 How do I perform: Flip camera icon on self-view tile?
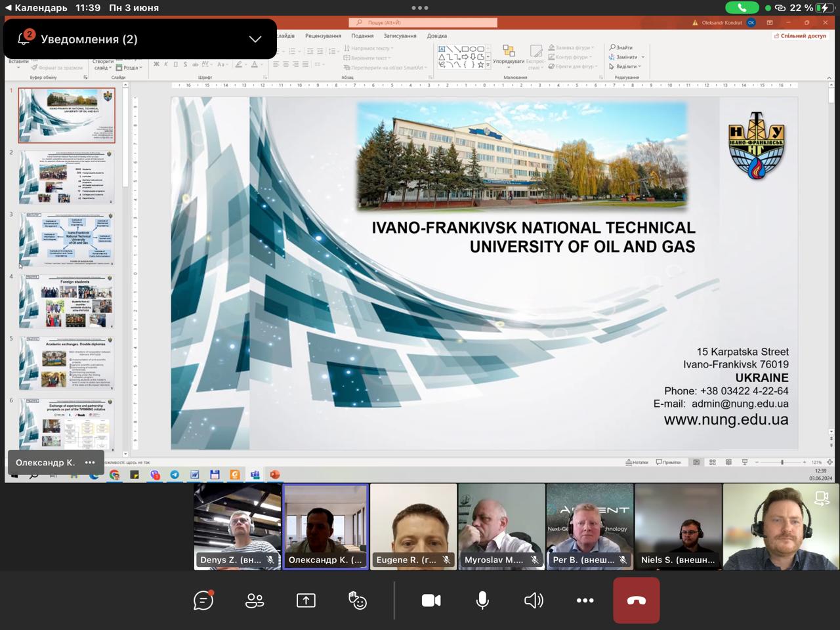(x=822, y=499)
